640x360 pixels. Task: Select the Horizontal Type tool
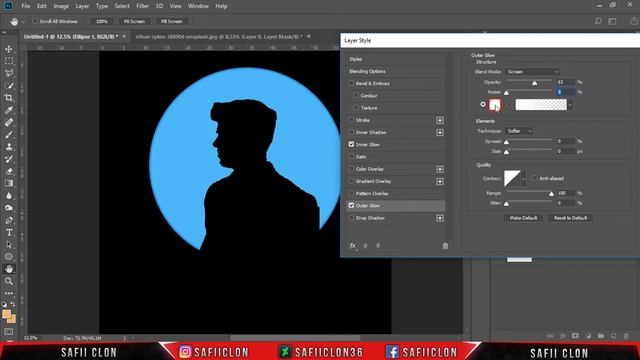9,233
